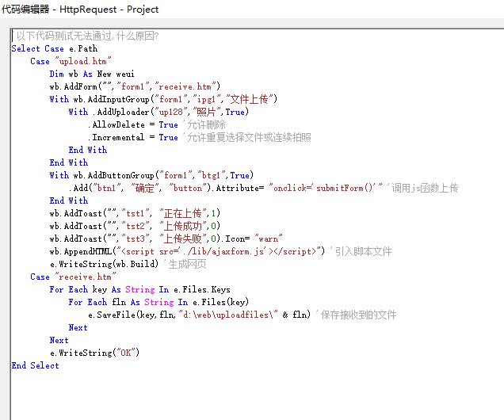The height and width of the screenshot is (420, 504).
Task: Click the comment '允许删除'
Action: pyautogui.click(x=206, y=124)
